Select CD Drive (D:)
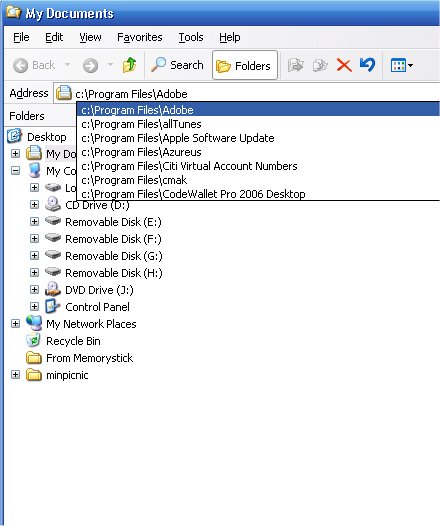Viewport: 440px width, 526px height. (x=97, y=205)
